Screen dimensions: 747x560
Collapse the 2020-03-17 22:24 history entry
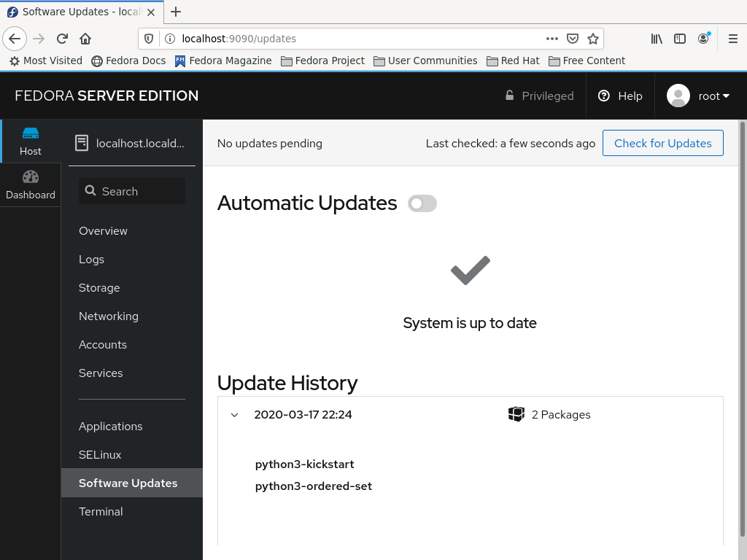pos(234,415)
